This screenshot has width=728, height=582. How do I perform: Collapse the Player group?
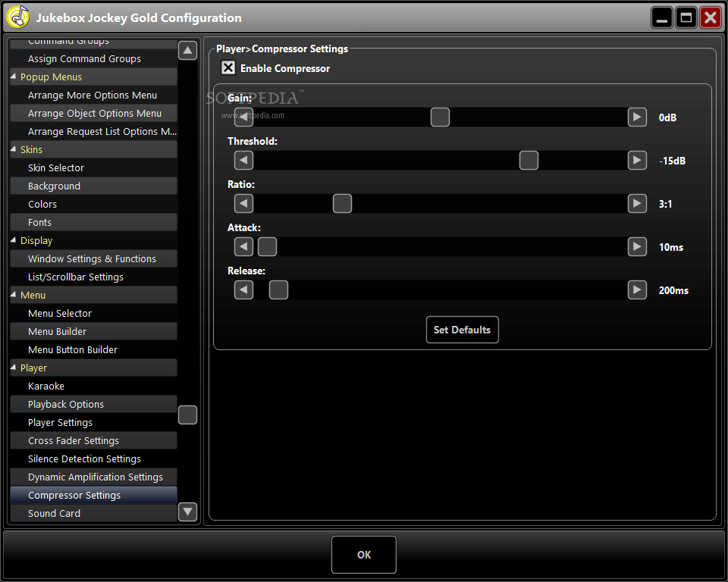[14, 367]
